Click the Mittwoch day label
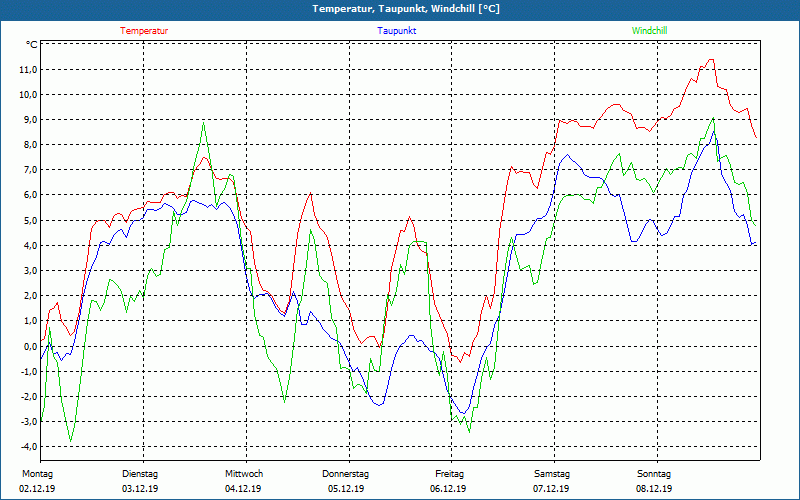800x500 pixels. (244, 474)
